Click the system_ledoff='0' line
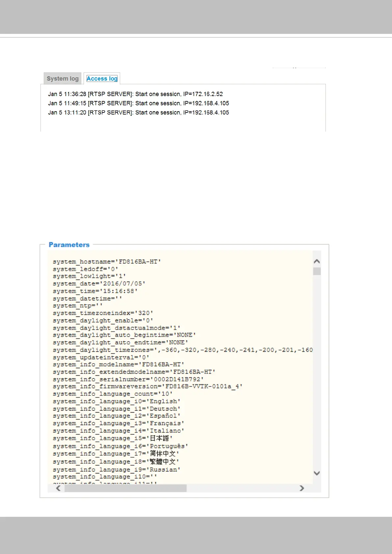The width and height of the screenshot is (392, 554). tap(86, 269)
